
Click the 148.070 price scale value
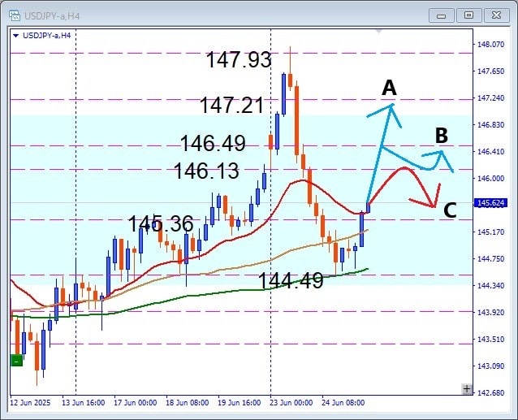[491, 45]
